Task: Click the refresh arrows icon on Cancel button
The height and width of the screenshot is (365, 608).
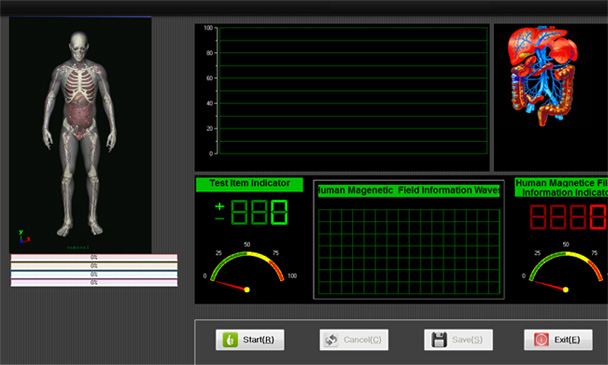Action: 332,340
